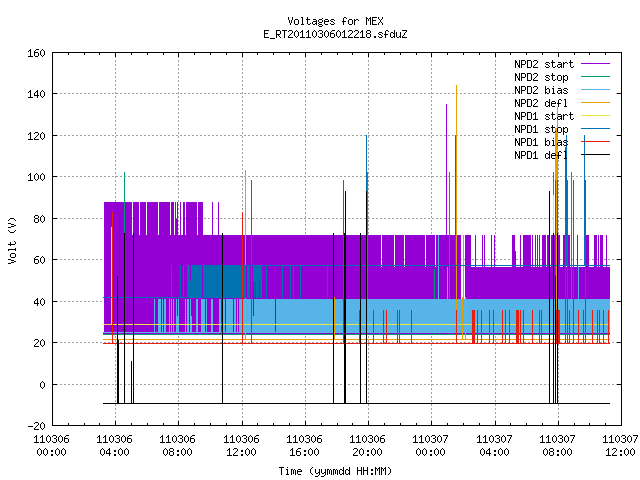
Task: Click the red NPD1 bias legend line
Action: click(x=595, y=142)
